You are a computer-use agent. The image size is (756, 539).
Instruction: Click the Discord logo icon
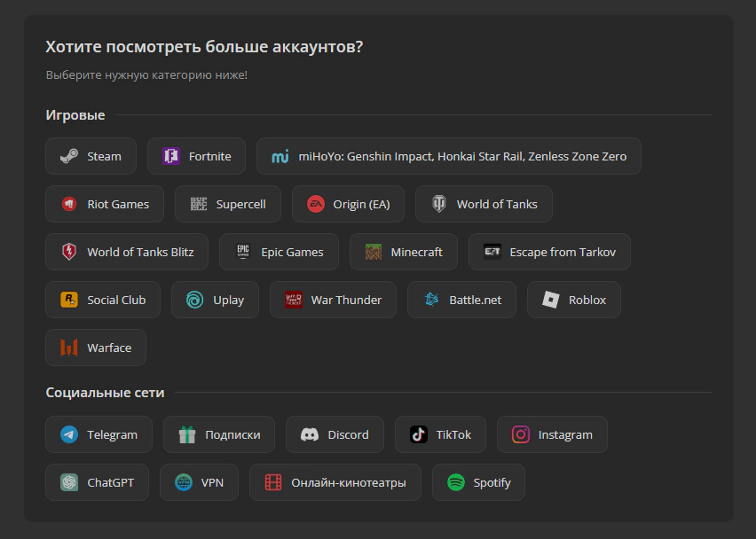point(310,434)
